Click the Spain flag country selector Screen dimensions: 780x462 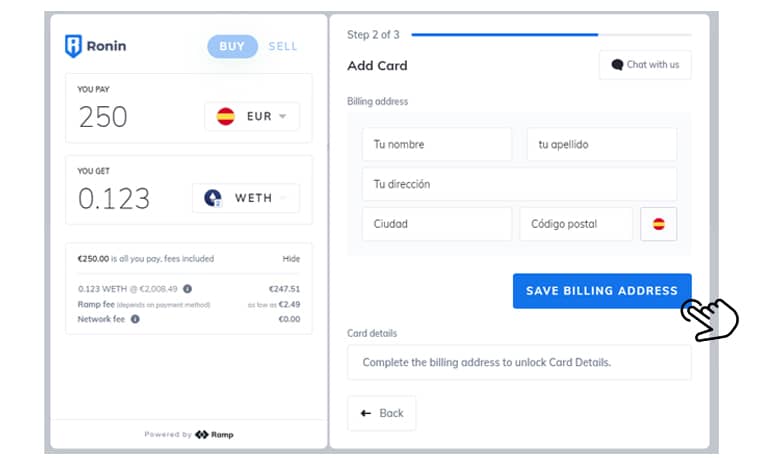click(658, 224)
